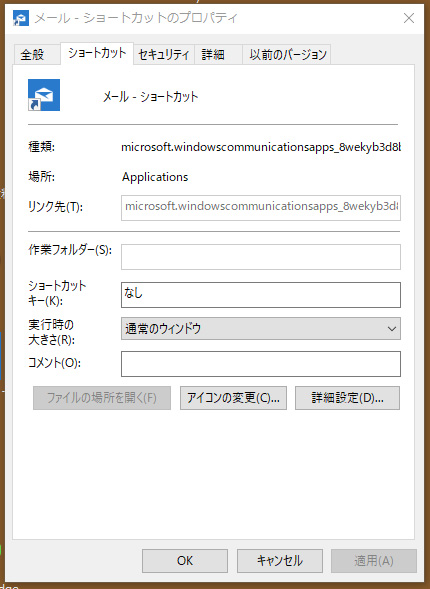Click the コメント(O): label
The image size is (430, 589).
point(54,363)
